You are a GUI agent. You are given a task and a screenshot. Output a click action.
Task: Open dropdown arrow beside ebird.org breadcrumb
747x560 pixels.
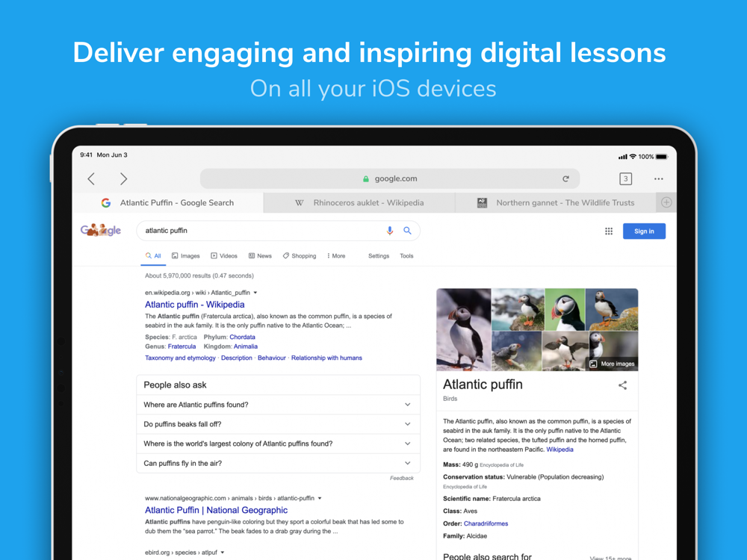[x=223, y=553]
